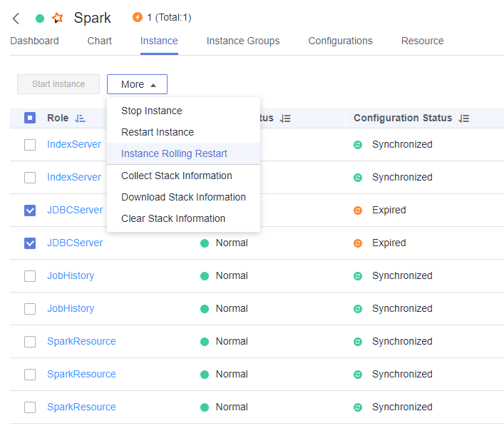Viewport: 504px width, 436px height.
Task: Select Download Stack Information option
Action: (x=183, y=197)
